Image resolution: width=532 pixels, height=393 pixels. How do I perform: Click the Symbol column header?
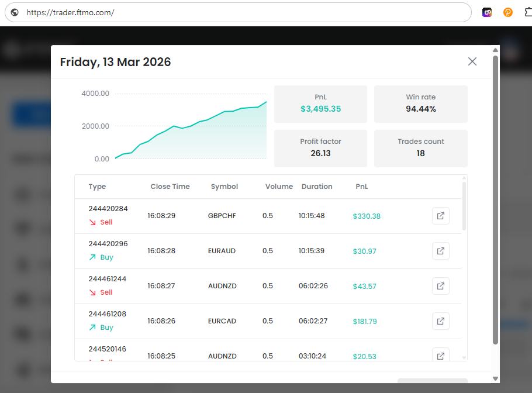[x=224, y=187]
